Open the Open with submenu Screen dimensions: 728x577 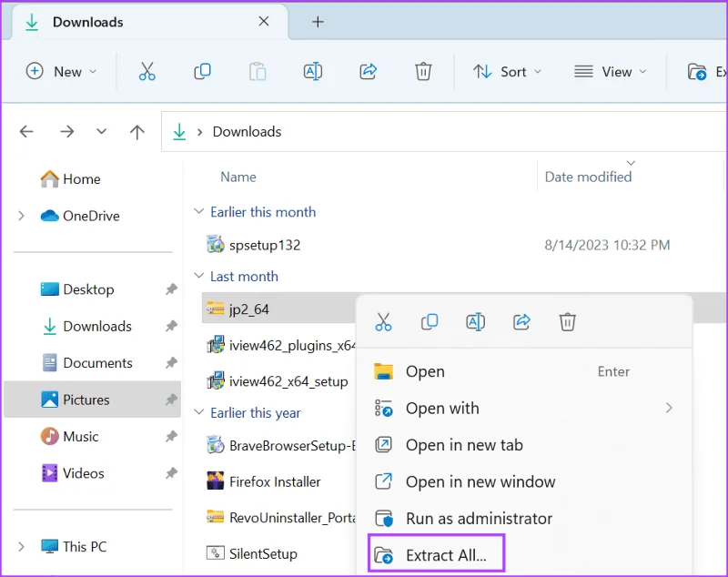pyautogui.click(x=524, y=408)
